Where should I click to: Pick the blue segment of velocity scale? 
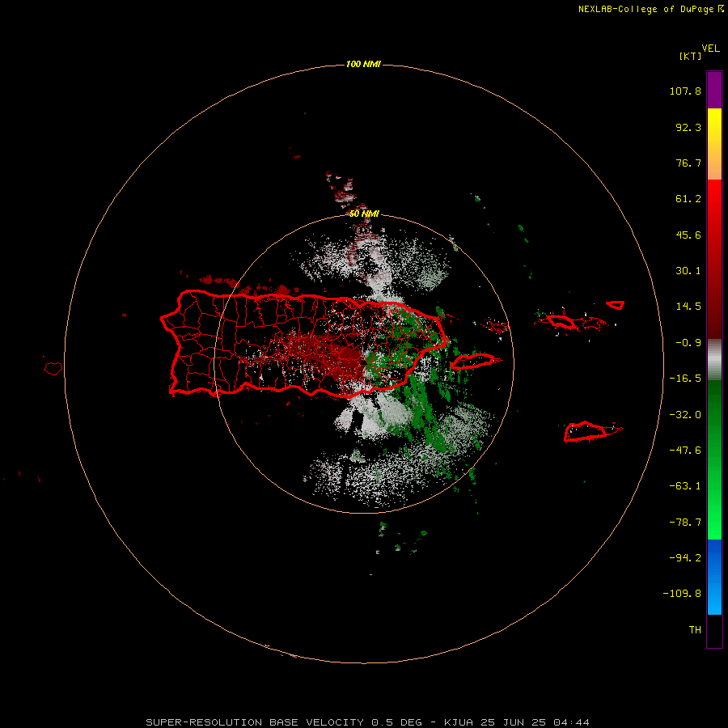714,577
